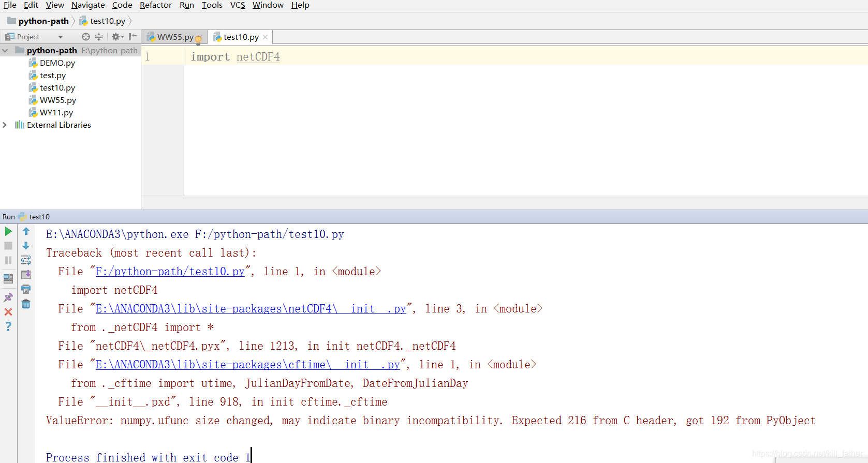This screenshot has height=463, width=868.
Task: Open Project view dropdown
Action: tap(61, 37)
